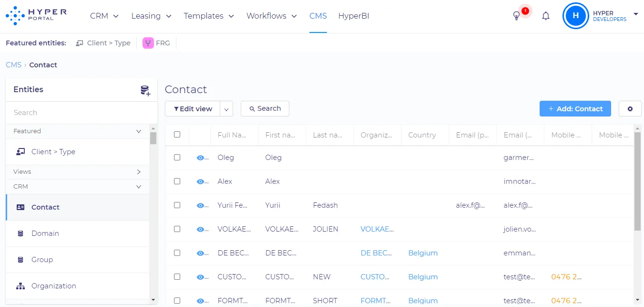The image size is (644, 307).
Task: Switch to the CMS tab
Action: click(x=318, y=16)
